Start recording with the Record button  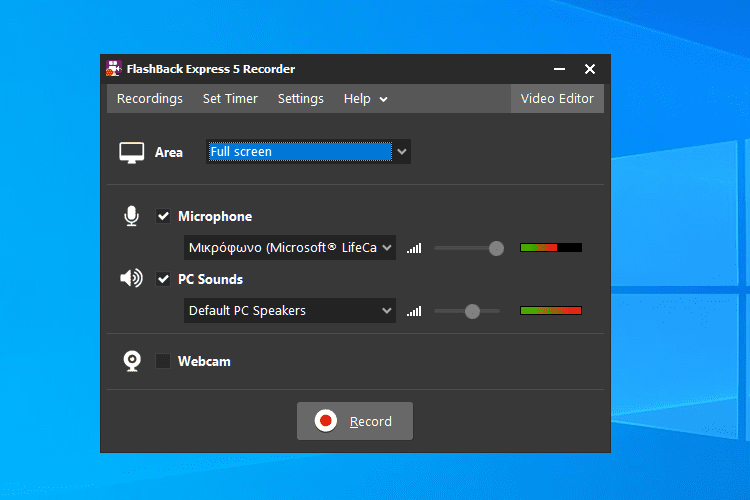(x=355, y=421)
